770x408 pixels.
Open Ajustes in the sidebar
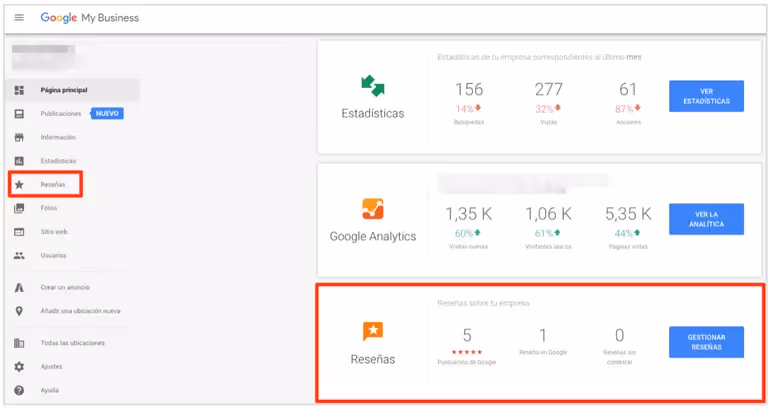(52, 367)
